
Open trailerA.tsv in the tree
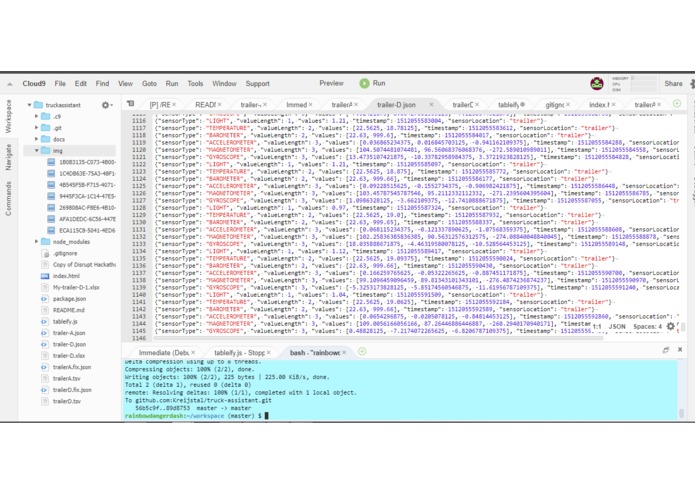click(x=66, y=378)
